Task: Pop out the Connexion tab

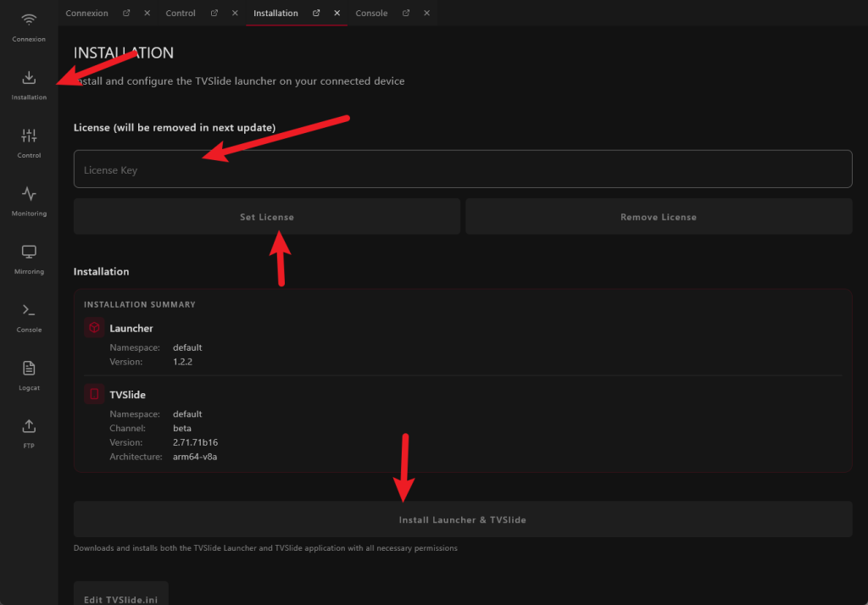Action: 126,14
